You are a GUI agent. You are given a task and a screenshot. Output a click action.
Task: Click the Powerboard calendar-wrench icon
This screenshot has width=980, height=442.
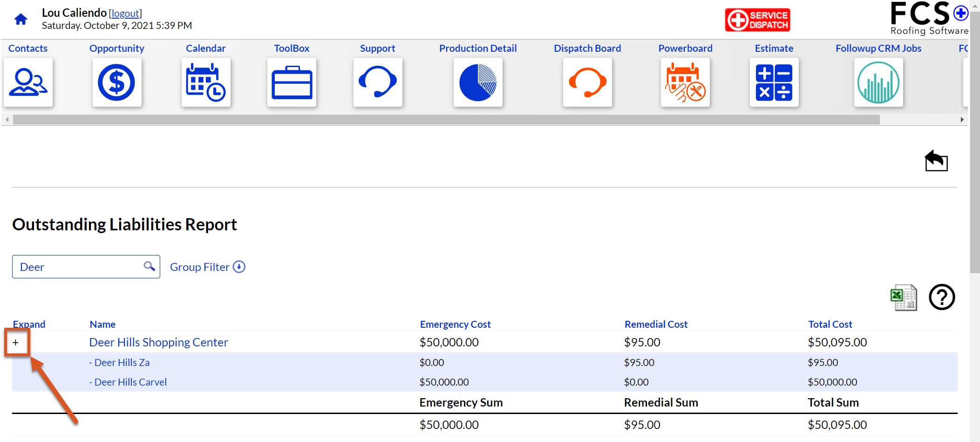point(685,83)
